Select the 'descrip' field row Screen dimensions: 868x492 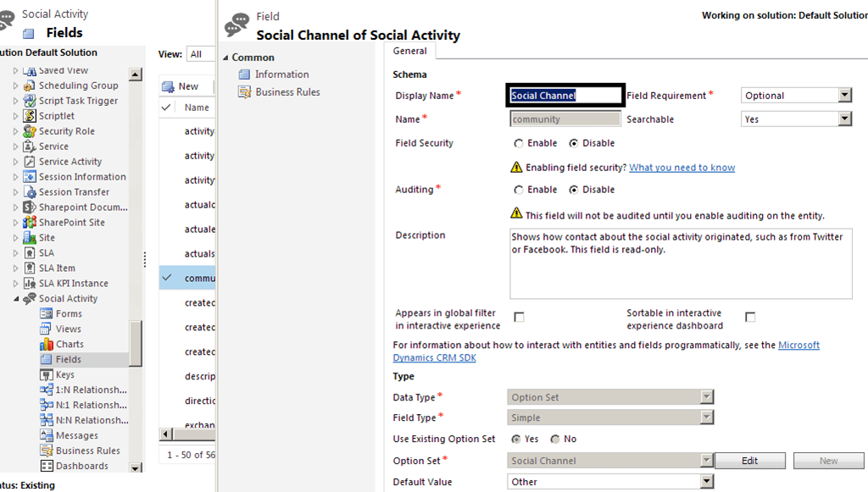coord(187,376)
